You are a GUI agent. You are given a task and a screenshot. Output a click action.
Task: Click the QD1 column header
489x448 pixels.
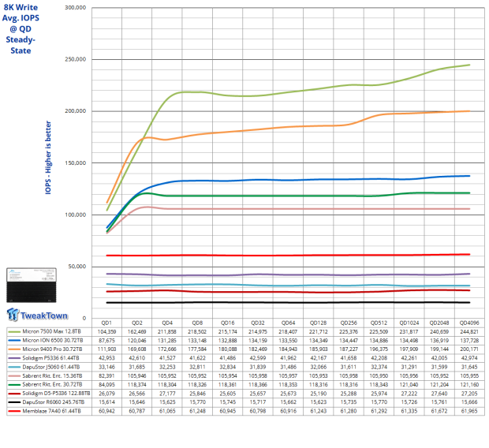pyautogui.click(x=106, y=323)
